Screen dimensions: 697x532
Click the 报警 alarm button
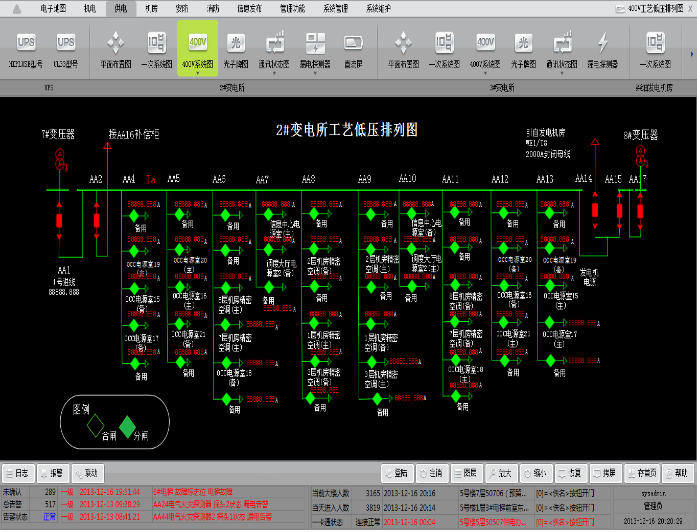click(53, 474)
